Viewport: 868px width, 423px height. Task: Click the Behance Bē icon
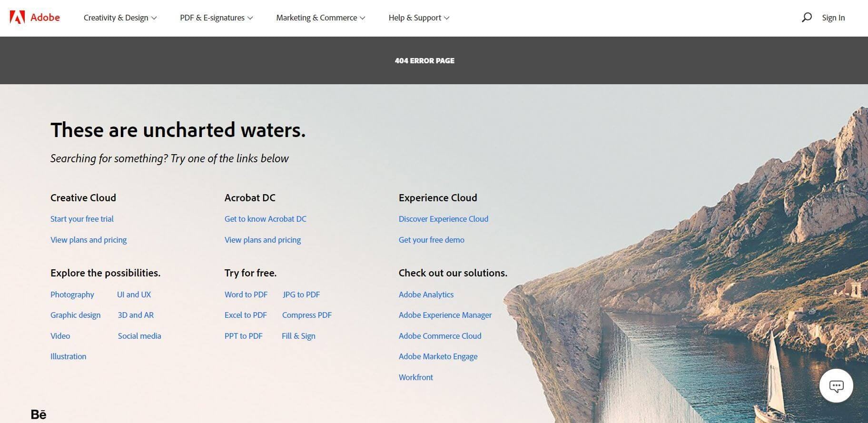[x=39, y=414]
